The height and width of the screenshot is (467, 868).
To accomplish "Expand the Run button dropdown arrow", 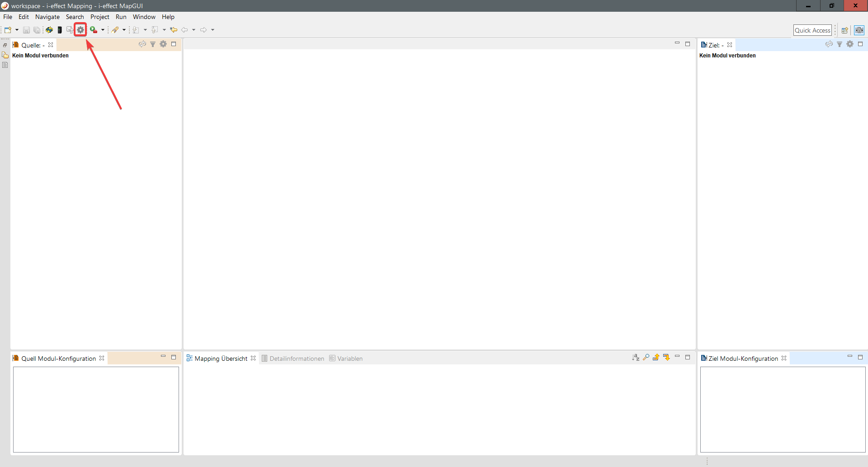I will [103, 30].
